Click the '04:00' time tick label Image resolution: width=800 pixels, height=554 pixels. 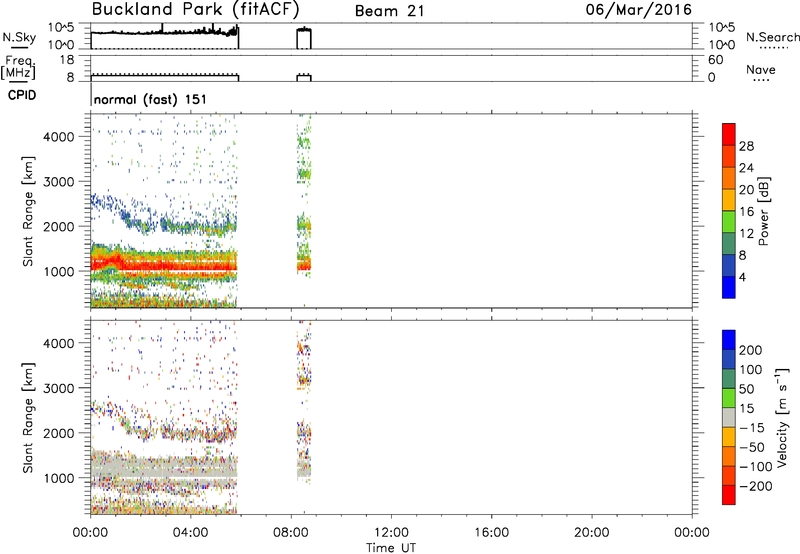point(190,533)
